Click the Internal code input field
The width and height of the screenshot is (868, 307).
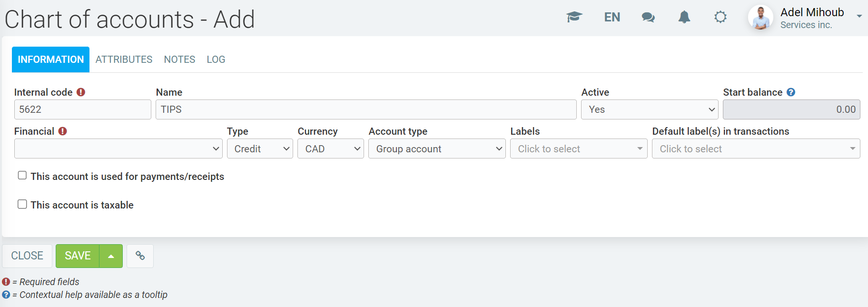[82, 109]
